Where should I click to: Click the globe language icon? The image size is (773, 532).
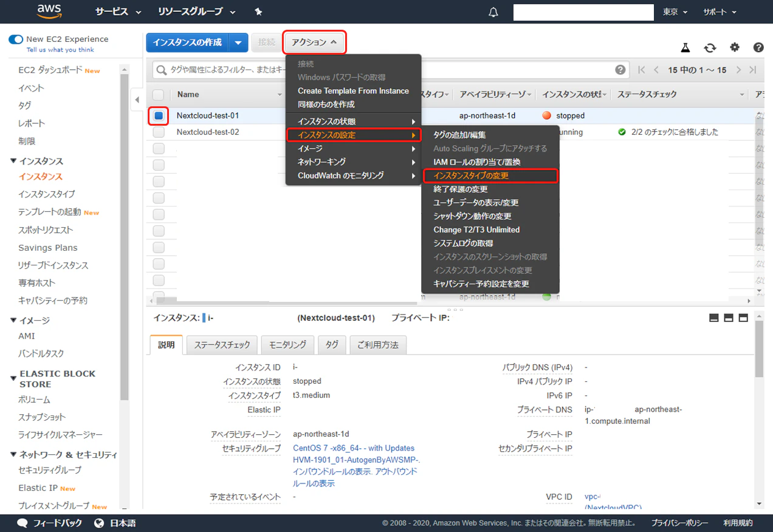pyautogui.click(x=100, y=523)
